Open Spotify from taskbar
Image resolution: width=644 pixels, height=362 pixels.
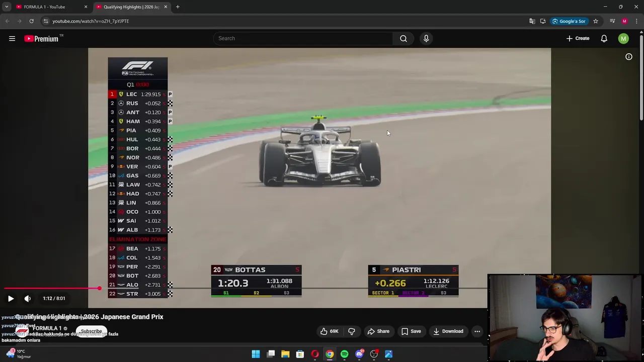click(x=344, y=354)
